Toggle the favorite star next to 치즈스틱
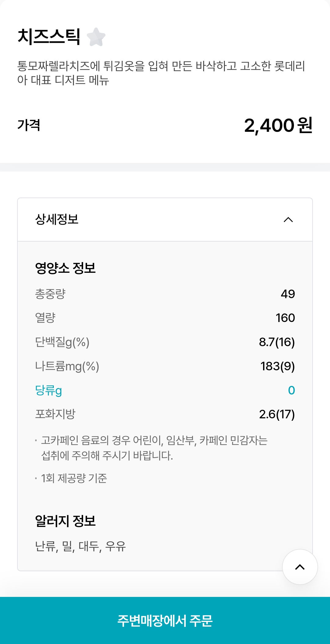The height and width of the screenshot is (644, 330). (x=96, y=37)
